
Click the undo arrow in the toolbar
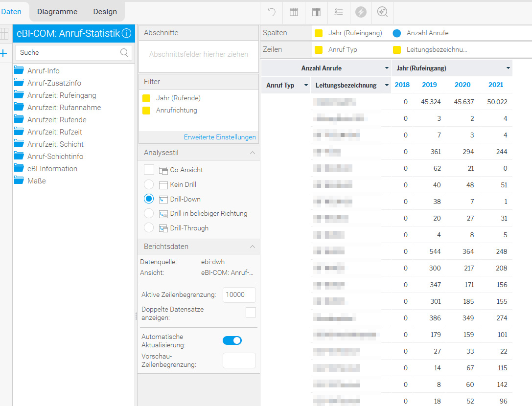coord(271,12)
